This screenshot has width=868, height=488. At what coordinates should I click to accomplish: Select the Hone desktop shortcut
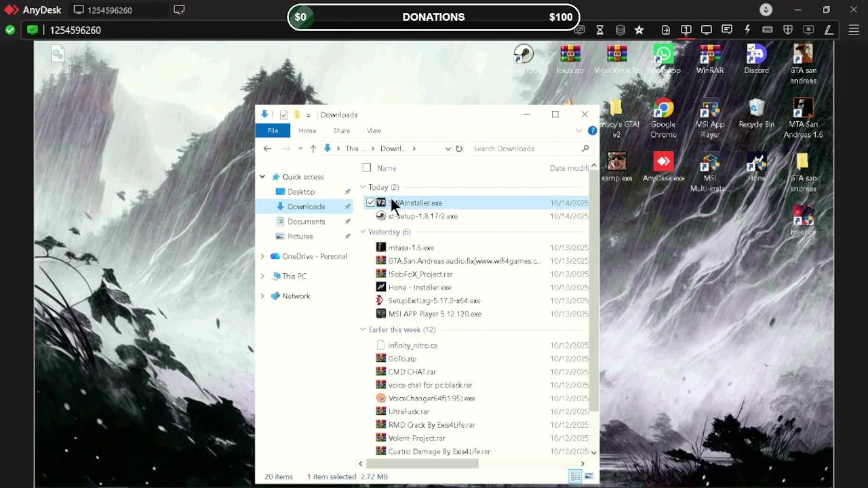click(x=756, y=167)
